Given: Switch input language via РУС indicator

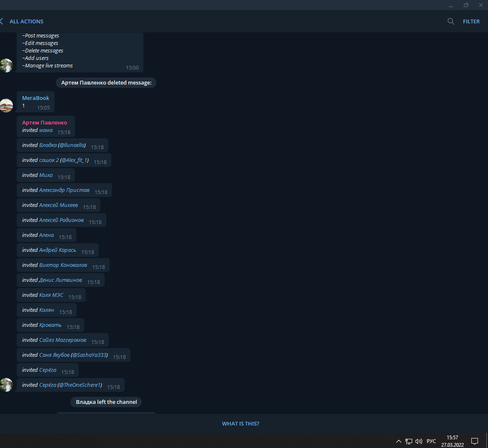Looking at the screenshot, I should pyautogui.click(x=431, y=441).
